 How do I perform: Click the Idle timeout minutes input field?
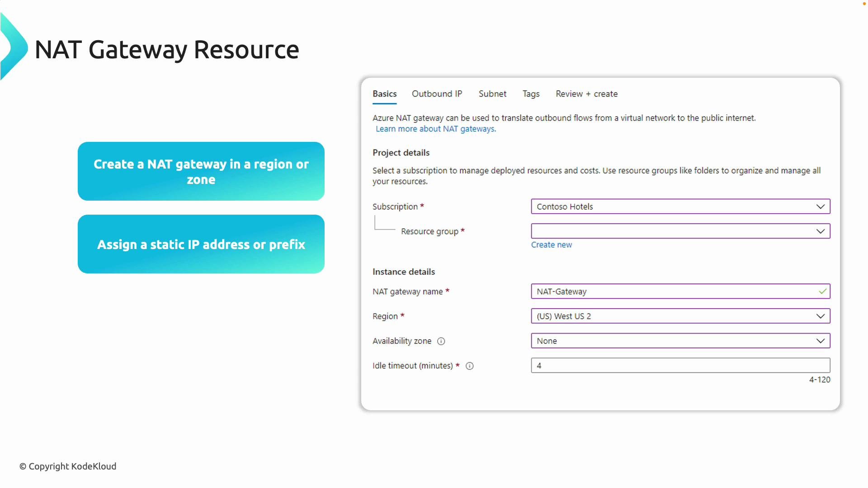tap(680, 366)
